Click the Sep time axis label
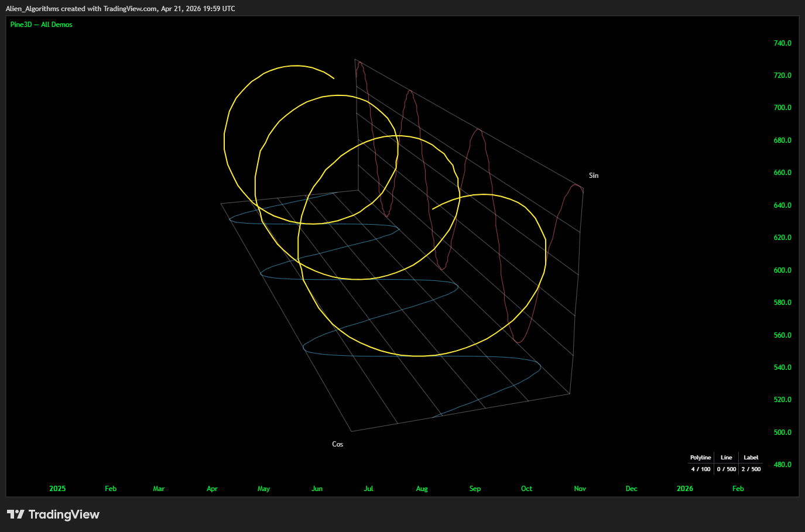Image resolution: width=805 pixels, height=532 pixels. coord(475,489)
